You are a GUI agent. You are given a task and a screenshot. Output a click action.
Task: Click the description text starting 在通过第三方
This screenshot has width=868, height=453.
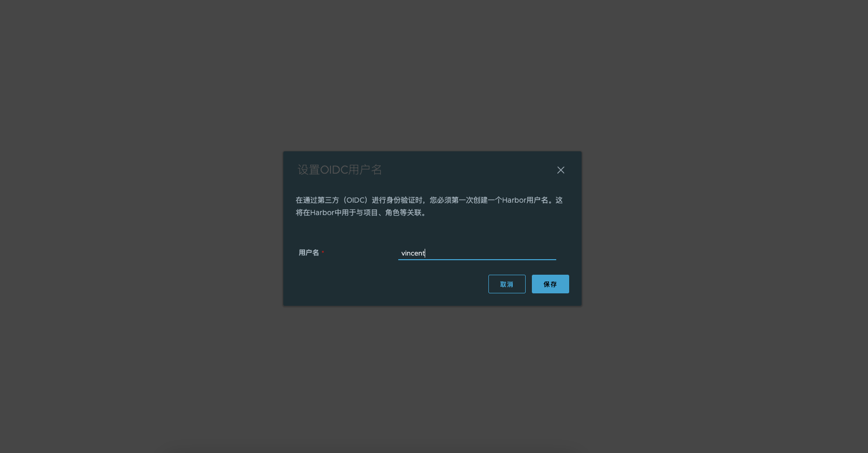(429, 206)
